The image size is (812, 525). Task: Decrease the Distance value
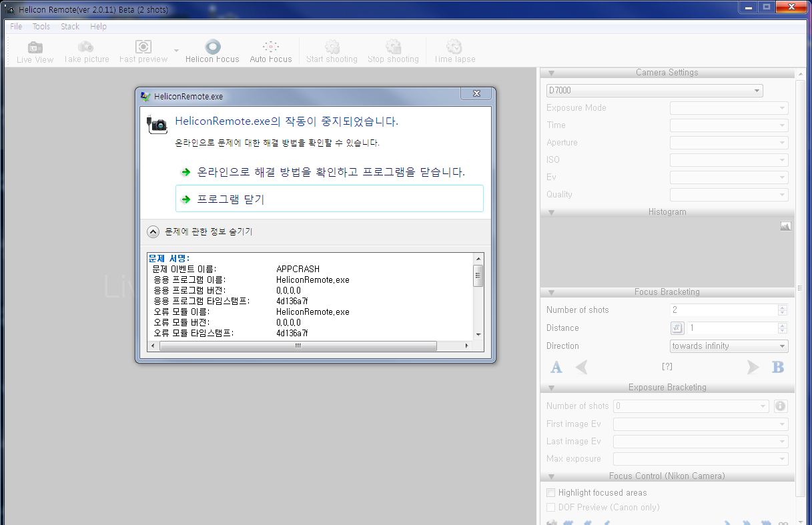pos(783,331)
